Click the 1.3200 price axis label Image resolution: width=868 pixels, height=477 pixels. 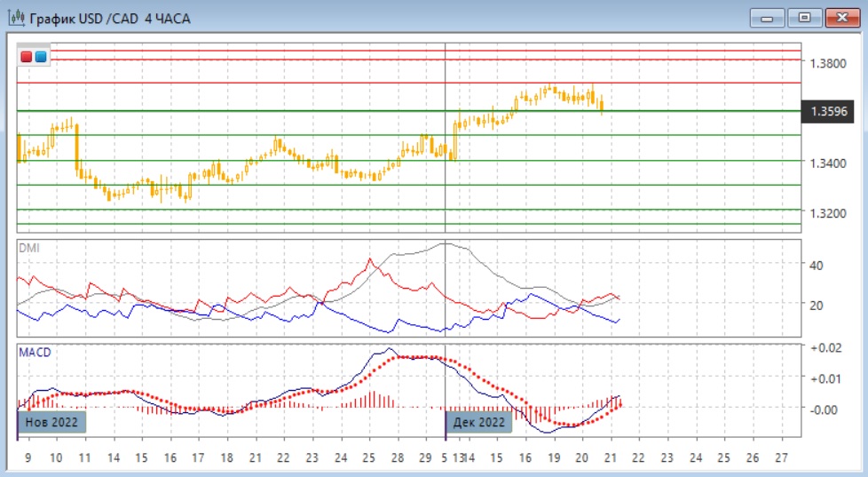(x=828, y=213)
